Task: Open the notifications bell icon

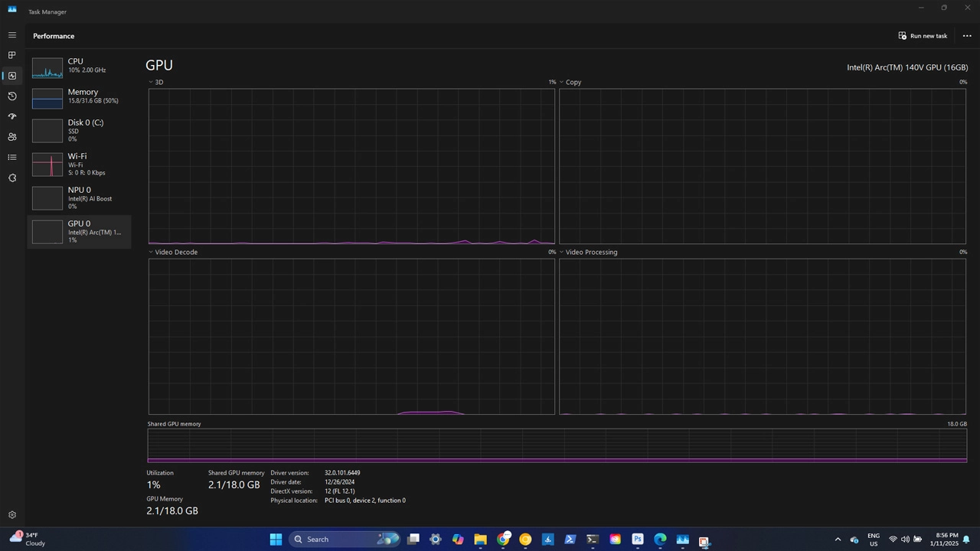Action: coord(967,540)
